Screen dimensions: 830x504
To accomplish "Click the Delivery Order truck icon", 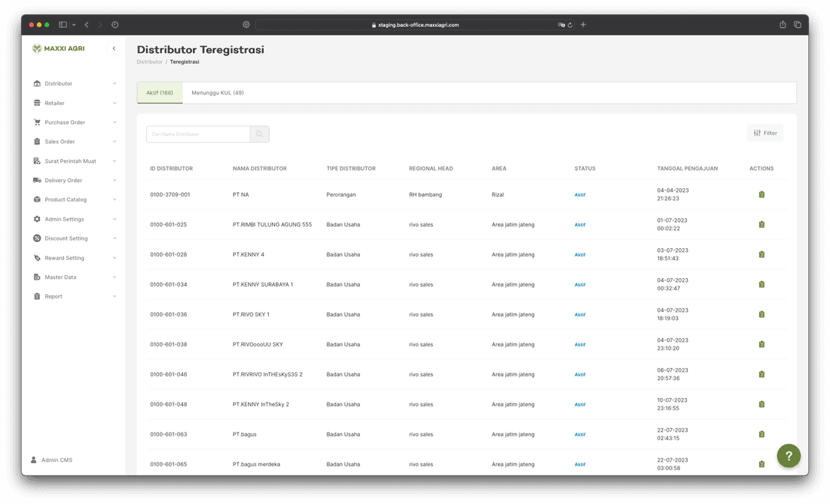I will tap(36, 180).
